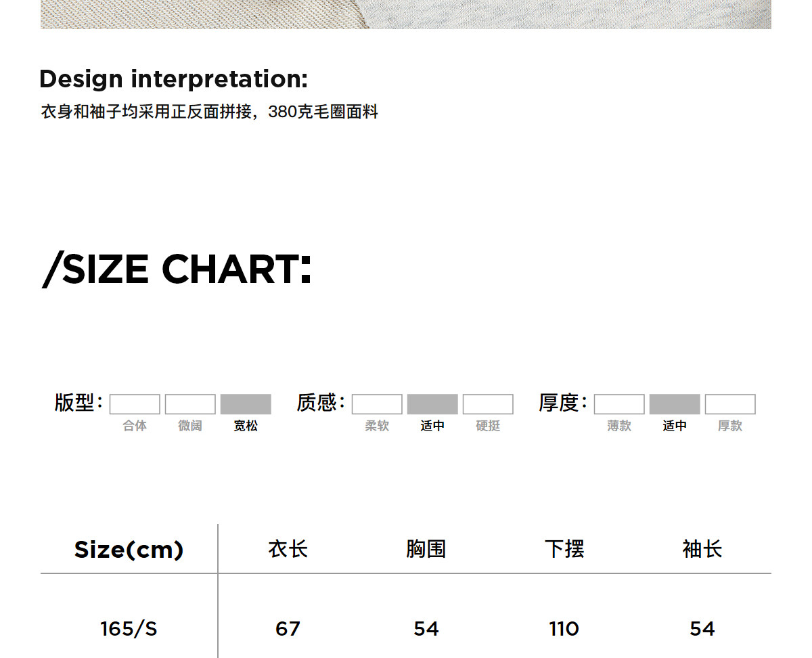Screen dimensions: 812x658
Task: Click the 110 value under 下摆
Action: [x=564, y=629]
